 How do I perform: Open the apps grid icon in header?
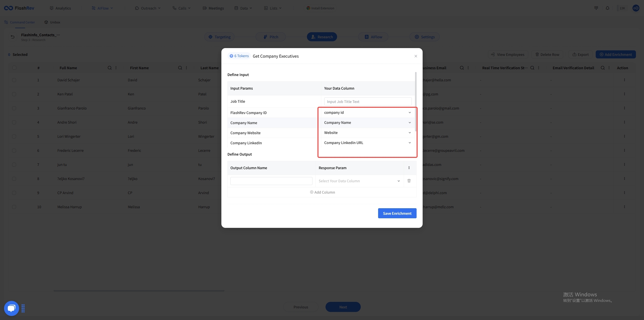click(x=596, y=8)
